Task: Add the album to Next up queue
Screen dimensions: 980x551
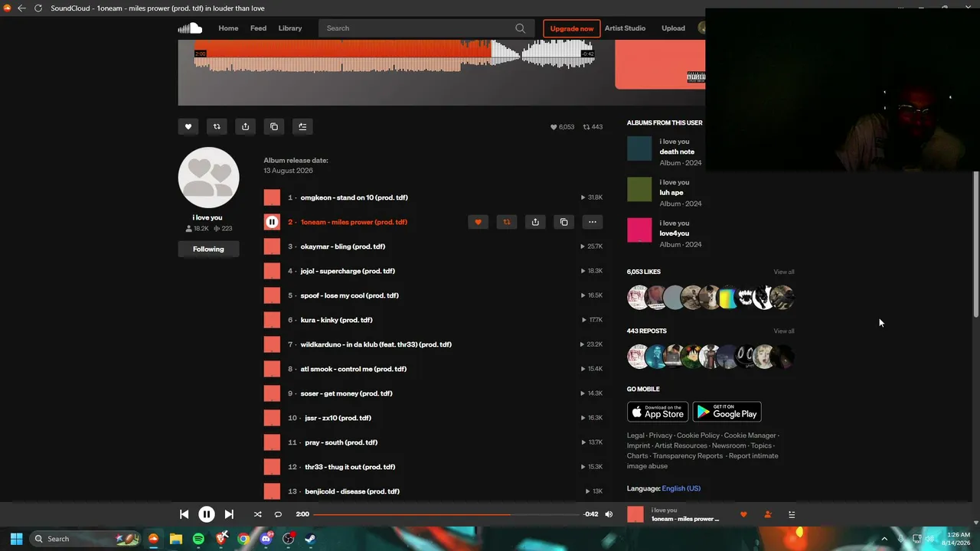Action: click(x=302, y=127)
